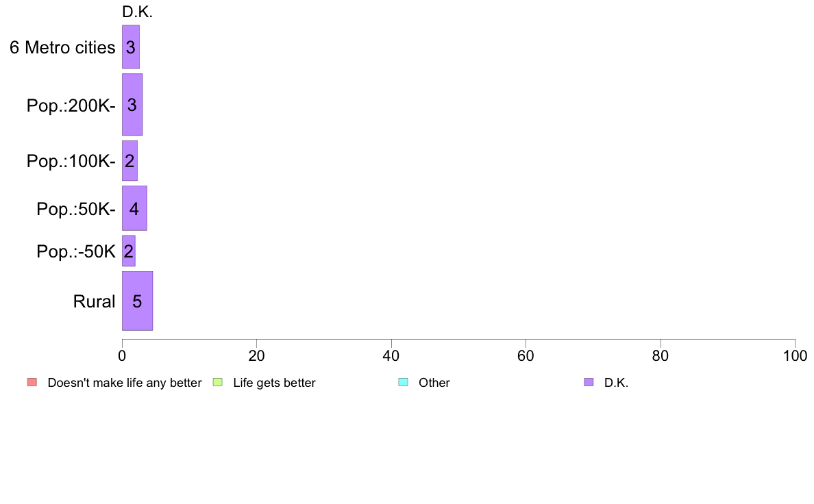814x504 pixels.
Task: Click the 40 axis tick label
Action: [391, 356]
